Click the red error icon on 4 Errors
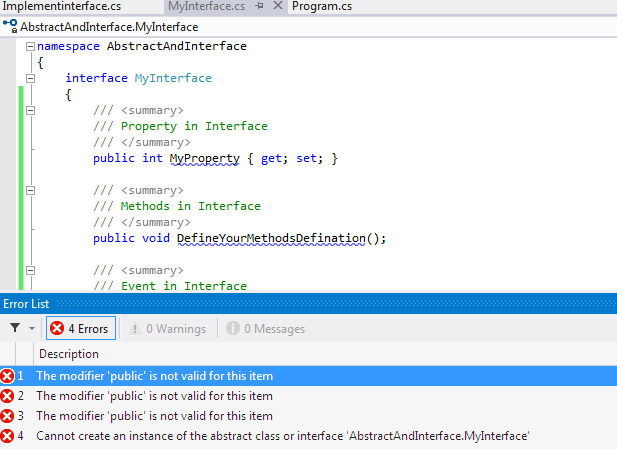Viewport: 617px width, 449px height. tap(57, 328)
